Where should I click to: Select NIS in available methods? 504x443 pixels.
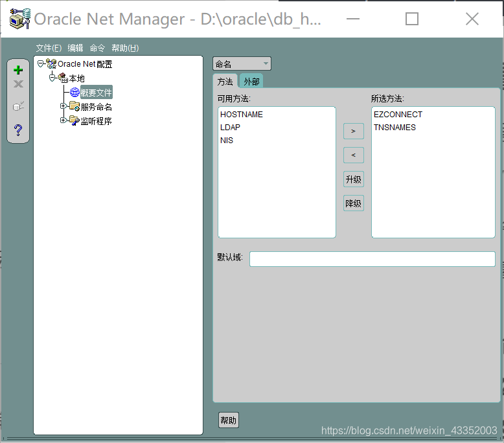pyautogui.click(x=227, y=140)
